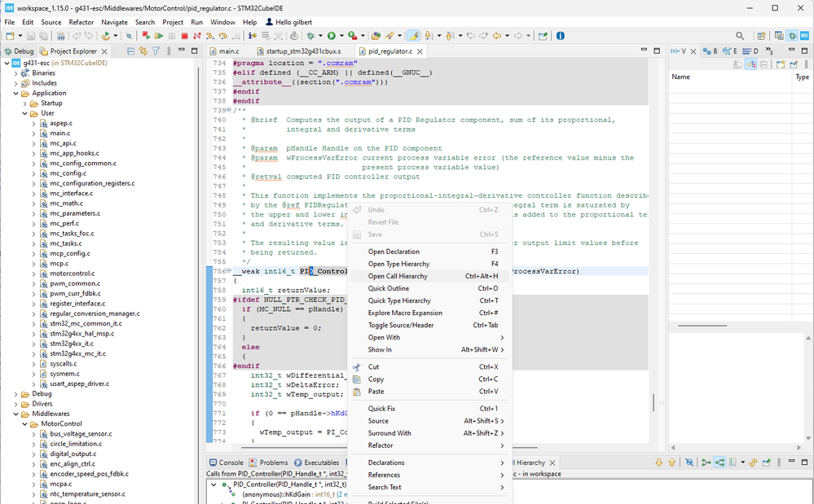Image resolution: width=814 pixels, height=504 pixels.
Task: Open the Debug launch dropdown arrow
Action: point(319,36)
